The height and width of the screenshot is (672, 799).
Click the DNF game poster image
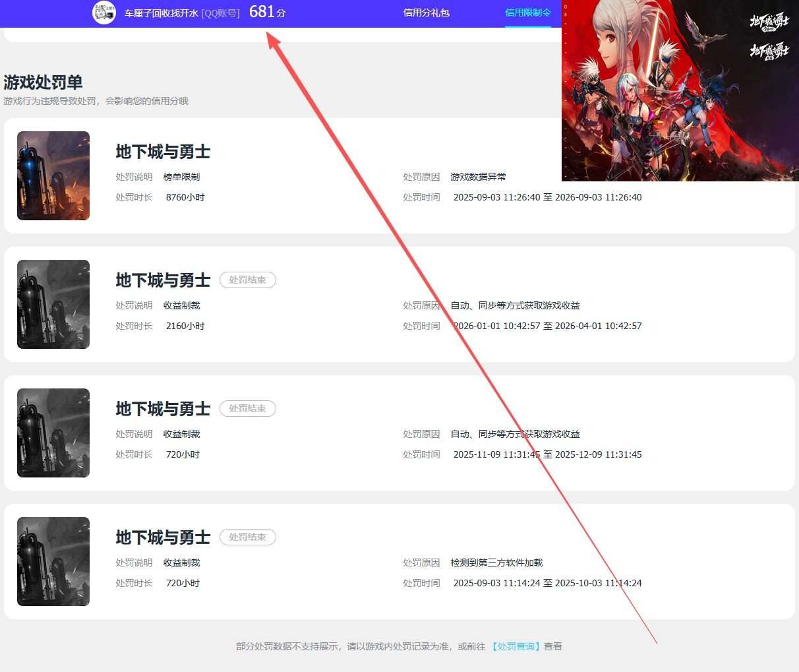[680, 90]
